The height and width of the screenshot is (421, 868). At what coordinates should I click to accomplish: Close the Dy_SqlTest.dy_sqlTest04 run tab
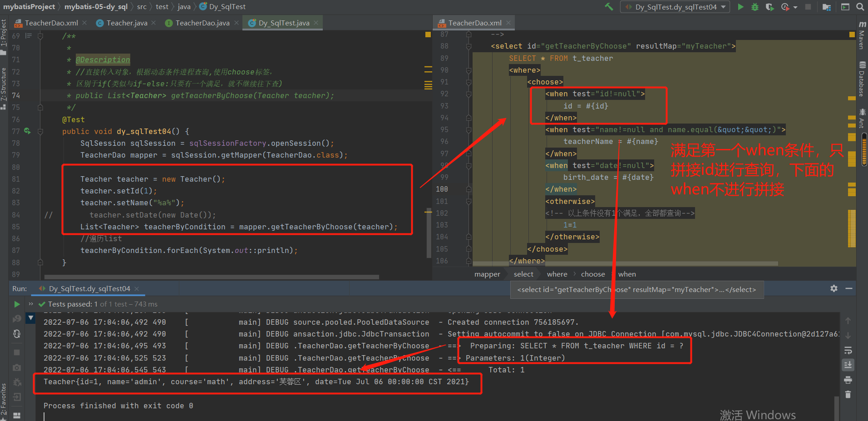pyautogui.click(x=137, y=289)
